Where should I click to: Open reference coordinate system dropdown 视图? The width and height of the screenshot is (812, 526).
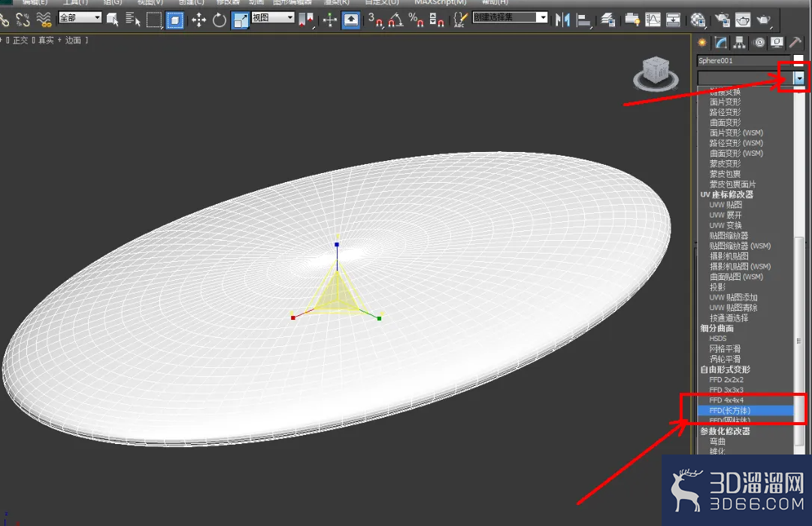point(273,17)
